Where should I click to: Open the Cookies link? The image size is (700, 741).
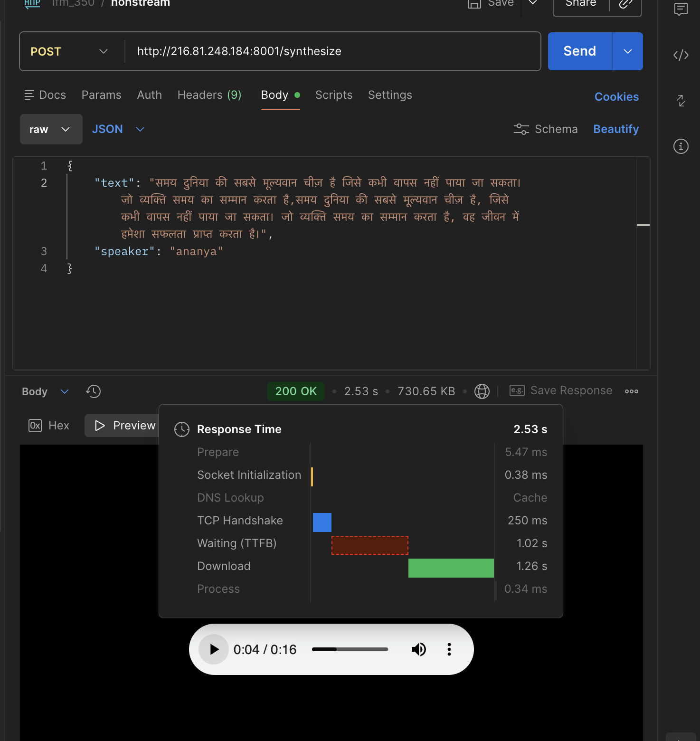click(616, 97)
